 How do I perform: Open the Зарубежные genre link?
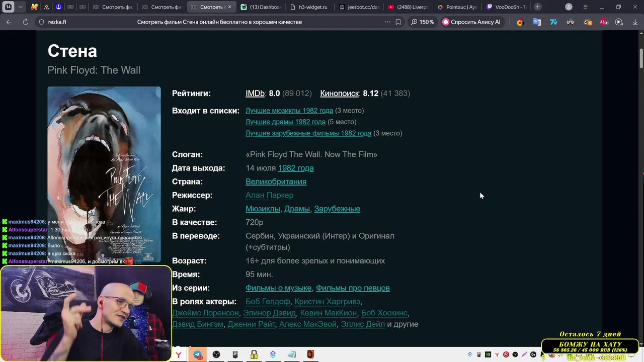[x=337, y=209]
